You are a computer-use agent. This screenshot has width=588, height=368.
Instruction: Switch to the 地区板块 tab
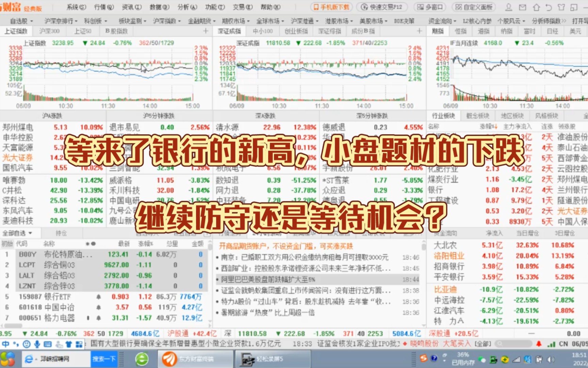tap(512, 116)
